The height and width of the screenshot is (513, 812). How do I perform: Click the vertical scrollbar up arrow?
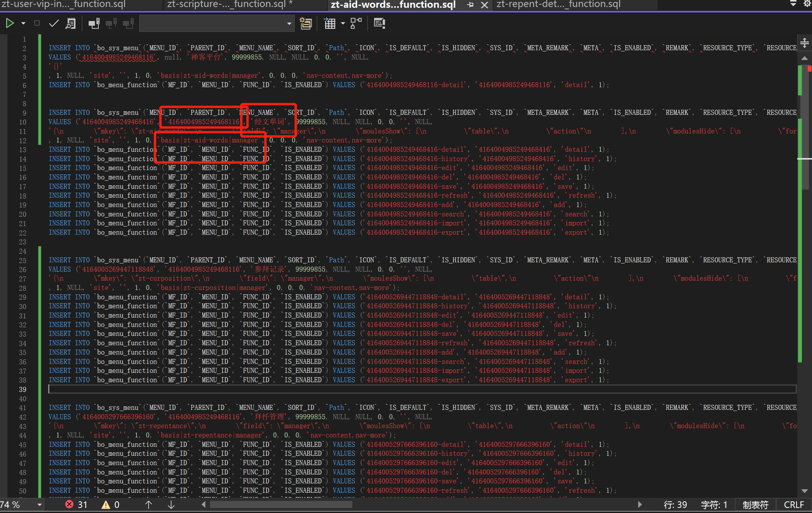805,58
